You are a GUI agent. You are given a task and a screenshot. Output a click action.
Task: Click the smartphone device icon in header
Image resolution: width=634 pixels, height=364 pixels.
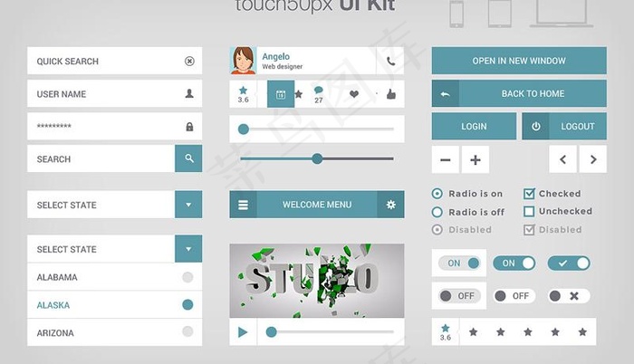[456, 14]
